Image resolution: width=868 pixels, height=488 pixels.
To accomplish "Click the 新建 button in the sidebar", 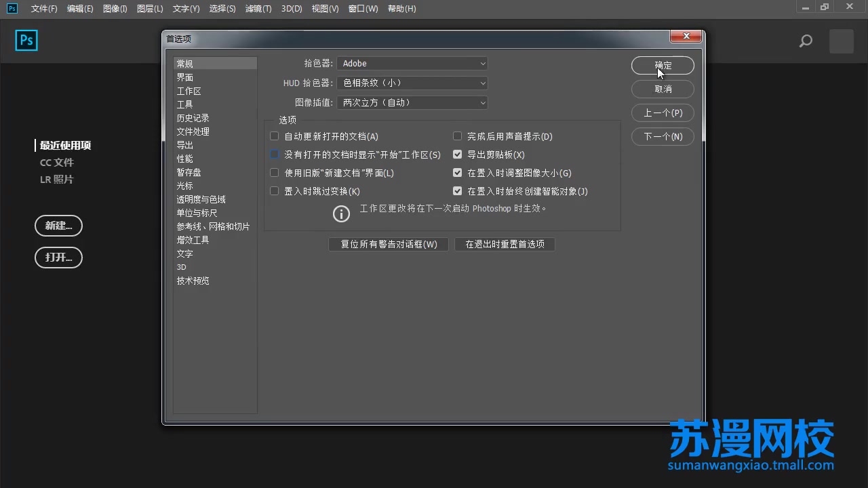I will (x=58, y=226).
